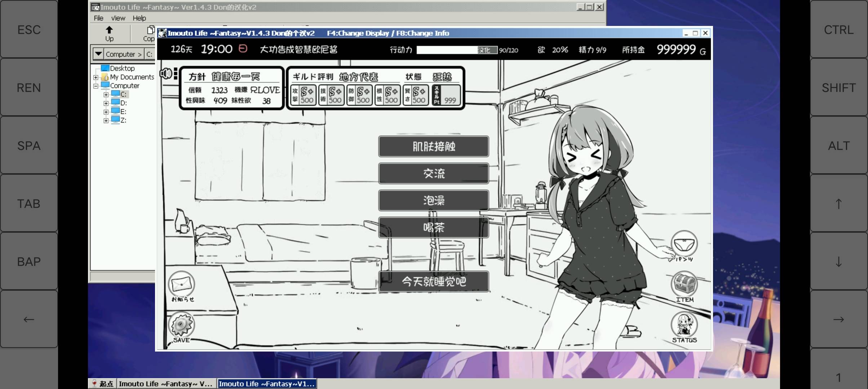Open the File menu
The height and width of the screenshot is (389, 868).
(98, 17)
